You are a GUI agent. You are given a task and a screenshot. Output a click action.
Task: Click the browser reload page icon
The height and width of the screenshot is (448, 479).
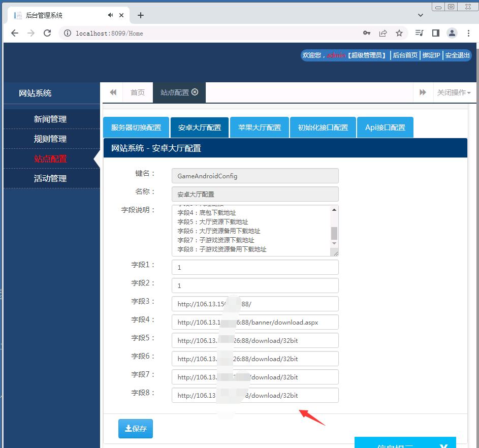tap(47, 33)
